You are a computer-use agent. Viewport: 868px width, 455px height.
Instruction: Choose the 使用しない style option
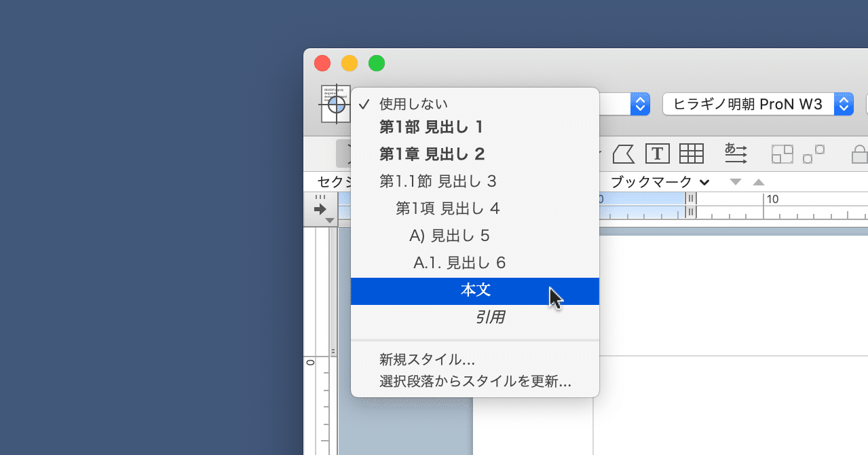pyautogui.click(x=475, y=104)
